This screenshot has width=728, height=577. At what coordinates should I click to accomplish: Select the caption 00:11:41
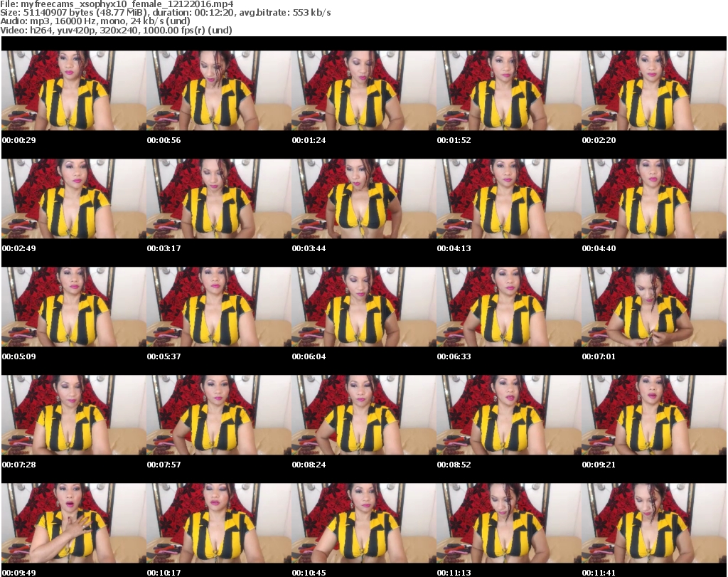pyautogui.click(x=599, y=573)
